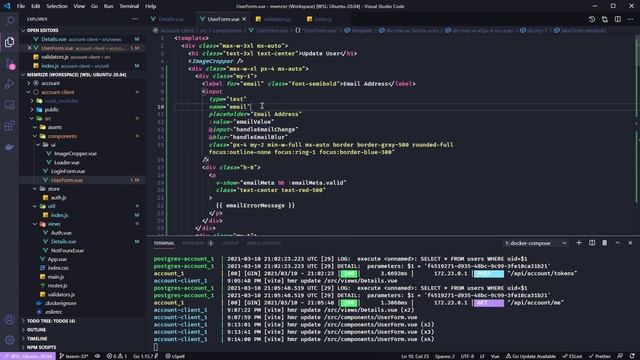Open the Help menu

151,6
